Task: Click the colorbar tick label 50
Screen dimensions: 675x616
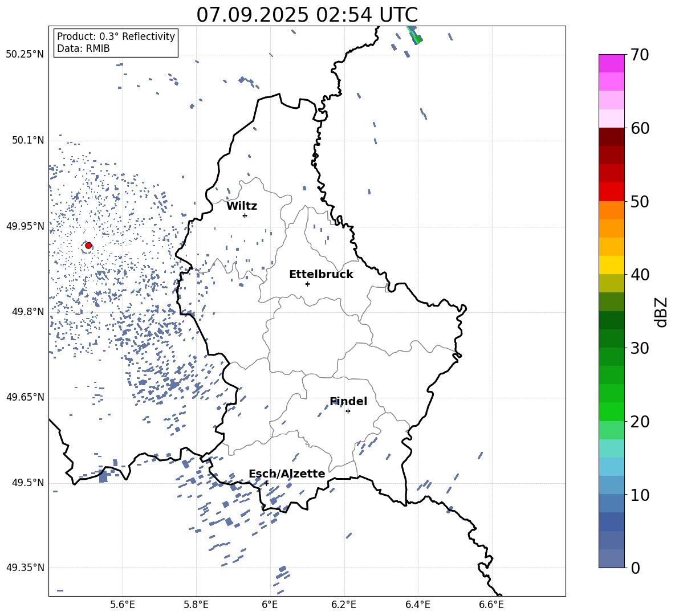Action: [640, 202]
